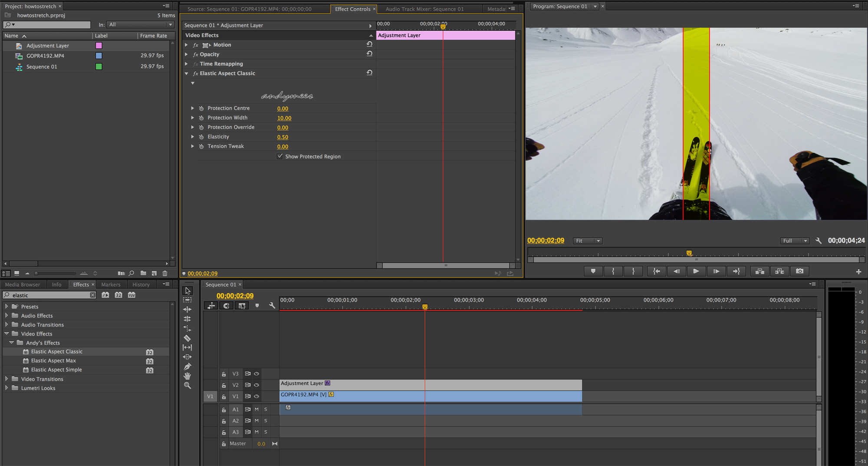Click the Lift button in Program monitor

759,271
